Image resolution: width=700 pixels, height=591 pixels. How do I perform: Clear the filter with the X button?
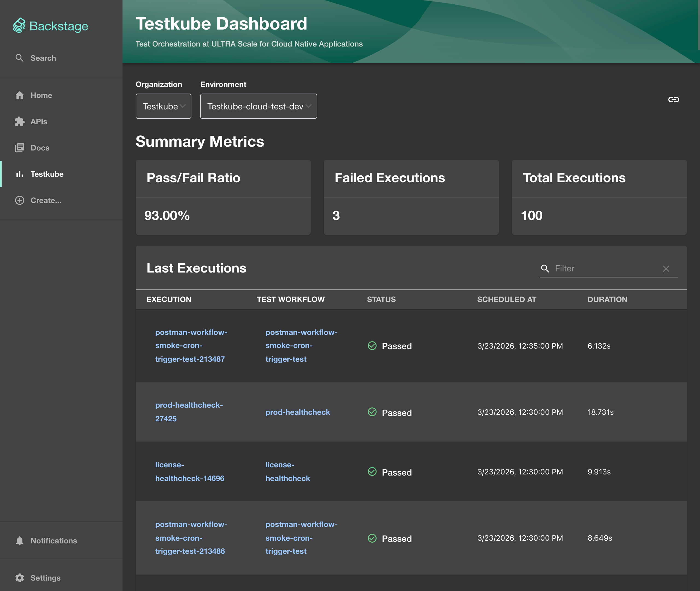(666, 268)
